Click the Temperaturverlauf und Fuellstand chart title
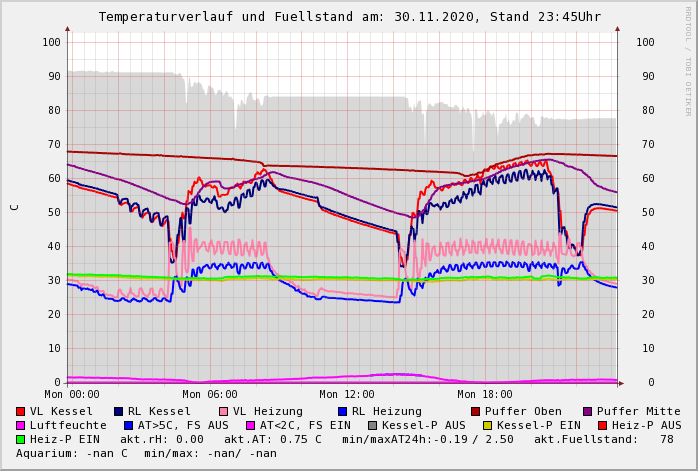Viewport: 698px width, 471px height. coord(350,17)
